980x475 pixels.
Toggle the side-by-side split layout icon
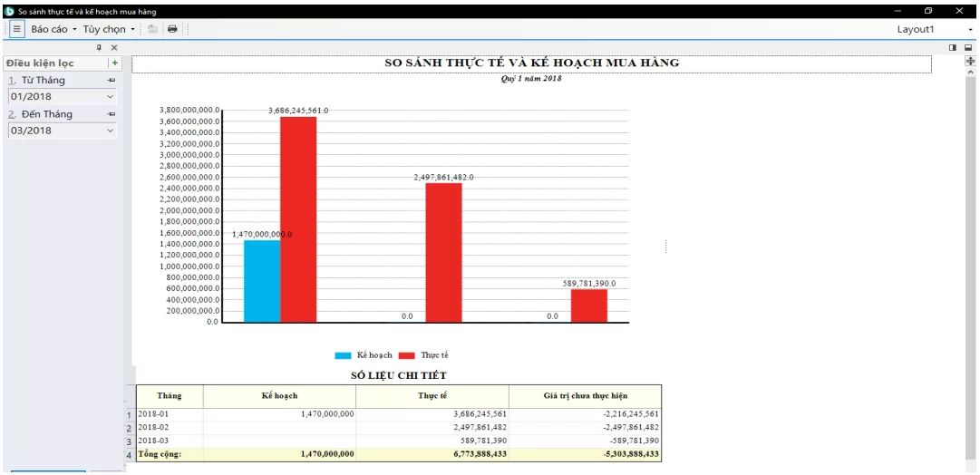(x=953, y=47)
